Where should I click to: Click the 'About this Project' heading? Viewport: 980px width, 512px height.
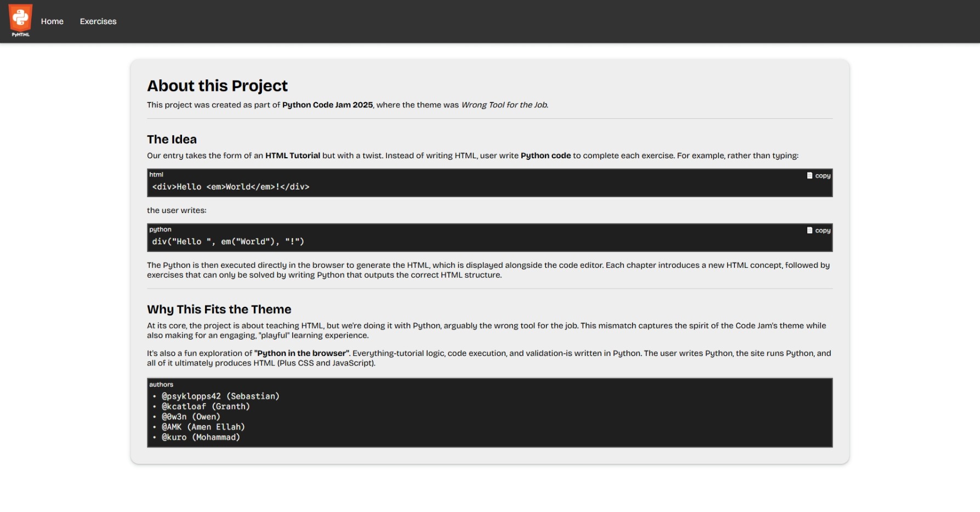(x=217, y=85)
